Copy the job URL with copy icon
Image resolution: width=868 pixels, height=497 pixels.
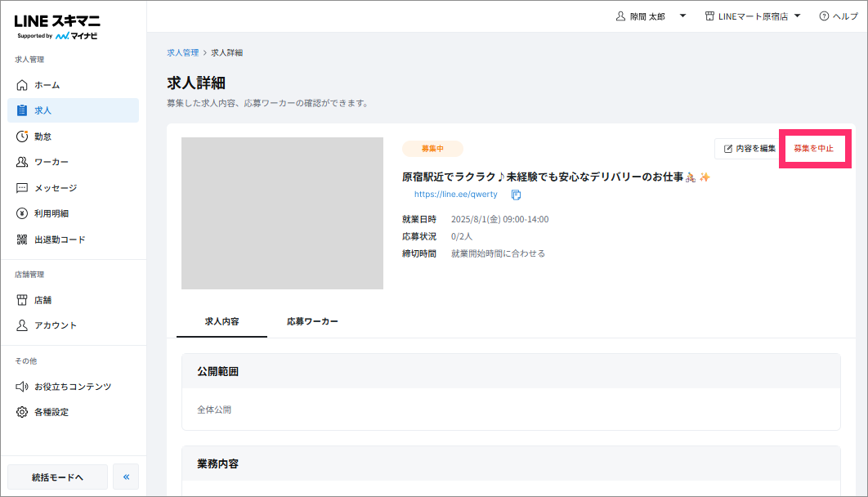[516, 195]
